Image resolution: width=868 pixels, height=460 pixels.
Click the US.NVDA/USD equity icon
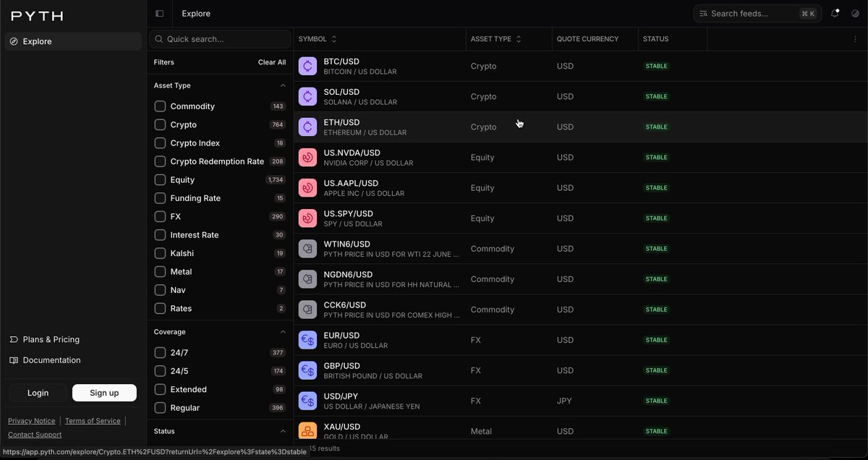click(307, 157)
